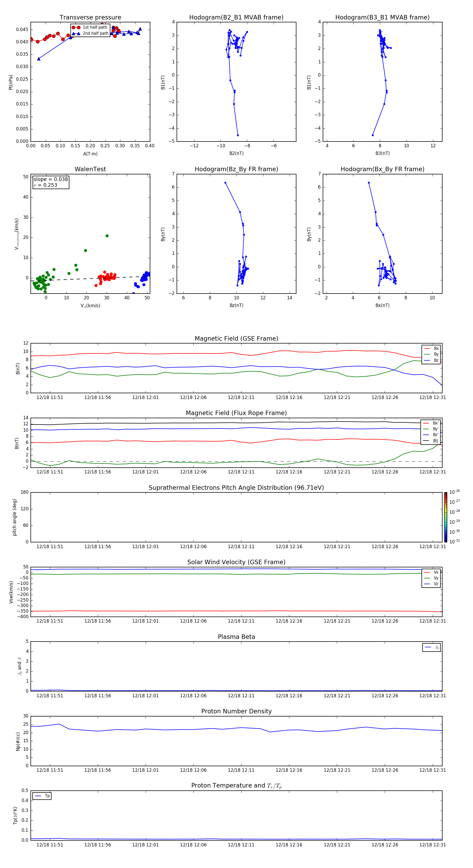Click the 'Solar Wind Velocity (GSE Frame)' title
The width and height of the screenshot is (473, 868).
coord(236,562)
